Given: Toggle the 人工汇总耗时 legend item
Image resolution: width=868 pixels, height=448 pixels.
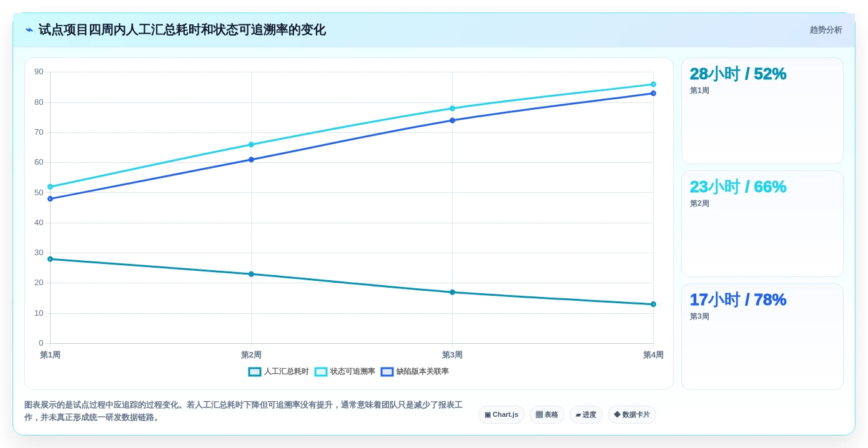Looking at the screenshot, I should click(x=279, y=371).
